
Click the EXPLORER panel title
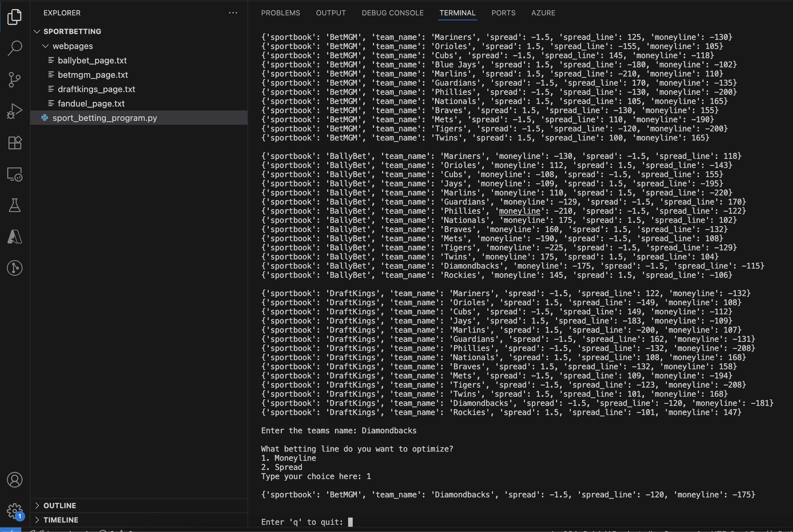point(62,13)
